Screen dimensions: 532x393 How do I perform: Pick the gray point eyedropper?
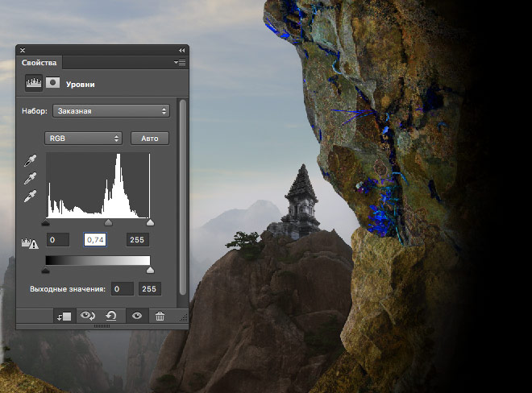[x=30, y=178]
